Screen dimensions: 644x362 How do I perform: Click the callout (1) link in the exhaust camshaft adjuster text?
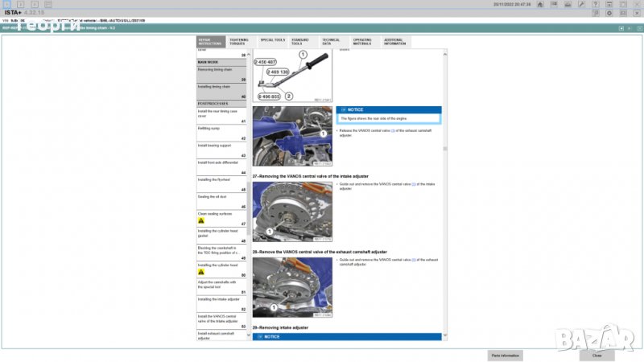click(x=414, y=260)
